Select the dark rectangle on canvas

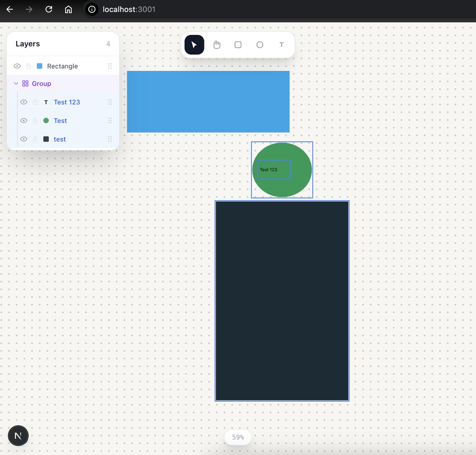[x=282, y=301]
